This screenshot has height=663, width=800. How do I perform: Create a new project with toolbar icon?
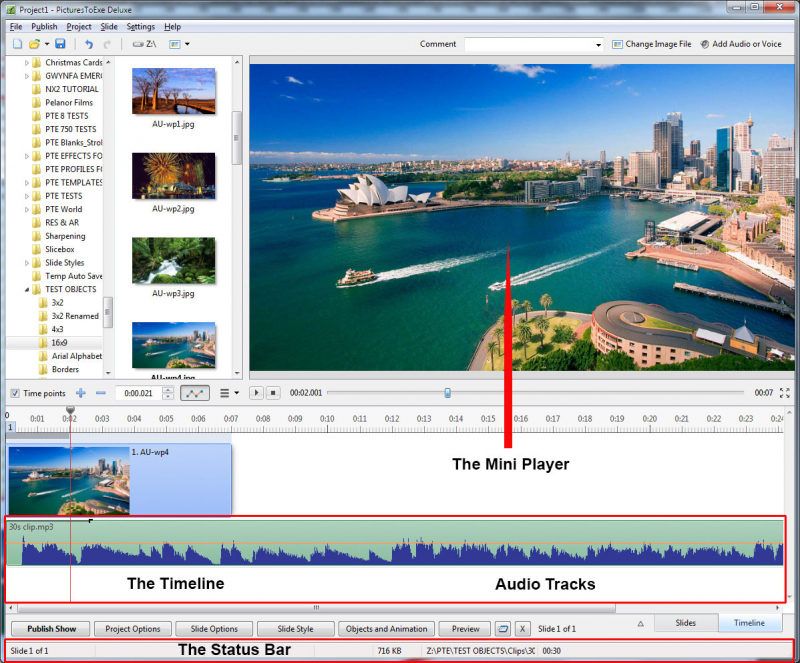[x=17, y=44]
